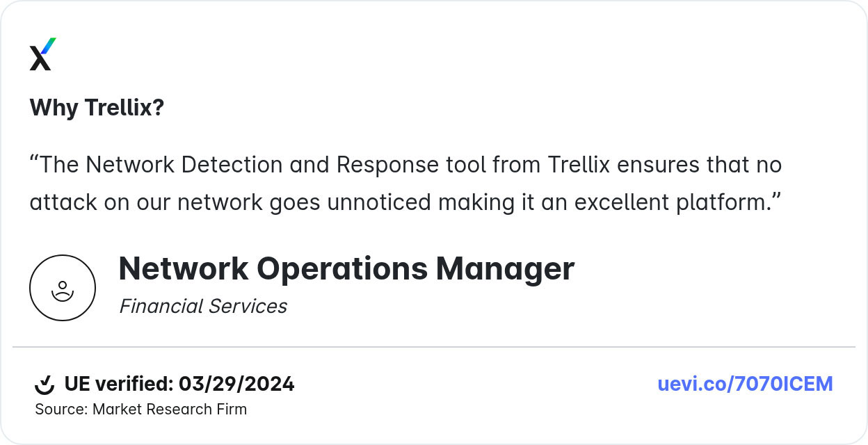
Task: Click the verified checkmark badge icon
Action: 45,384
